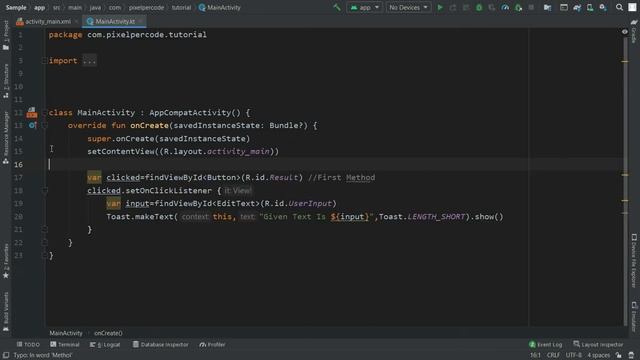
Task: Click the Apply Code Changes icon
Action: [x=466, y=7]
